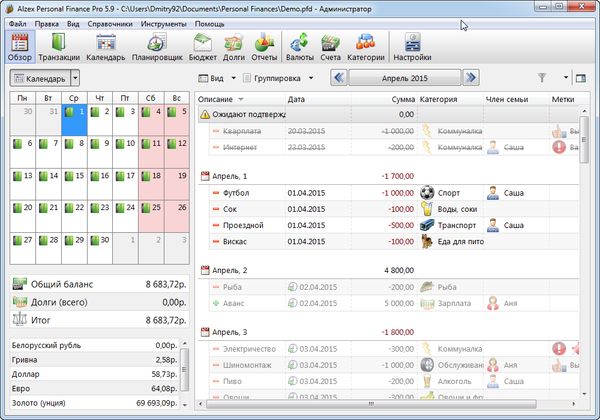Click the Календарь panel button
The image size is (600, 420).
point(40,78)
